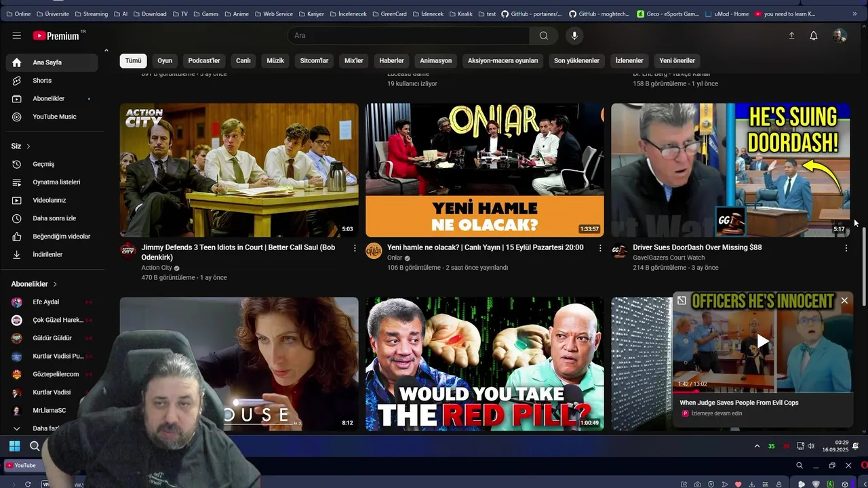
Task: Select the Canlı filter chip
Action: pyautogui.click(x=243, y=60)
